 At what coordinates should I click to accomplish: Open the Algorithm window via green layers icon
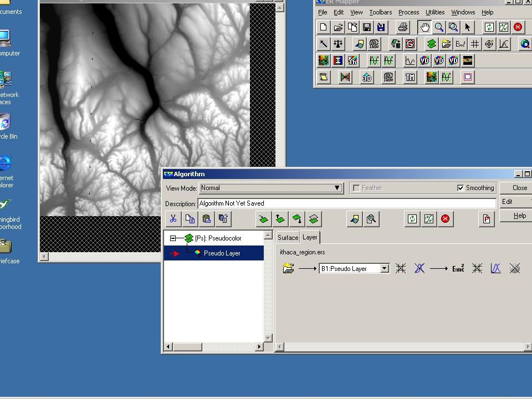[432, 44]
